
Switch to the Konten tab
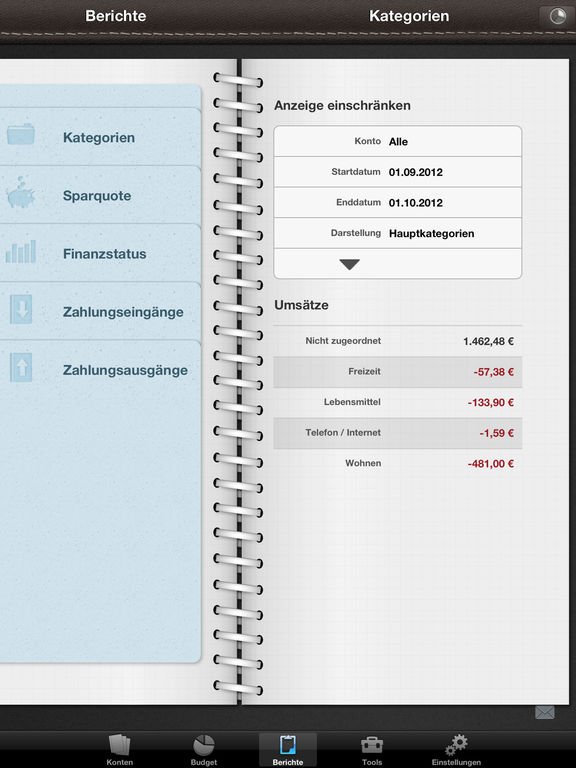(120, 749)
